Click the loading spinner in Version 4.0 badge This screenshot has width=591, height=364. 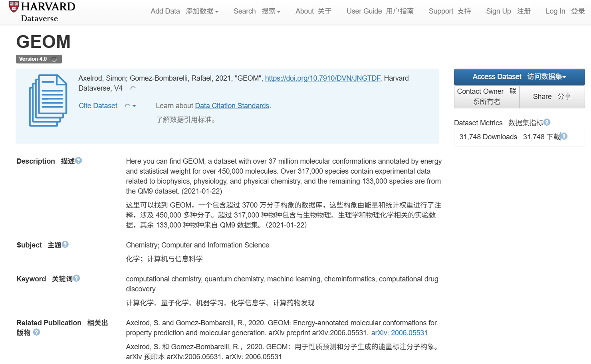click(54, 59)
